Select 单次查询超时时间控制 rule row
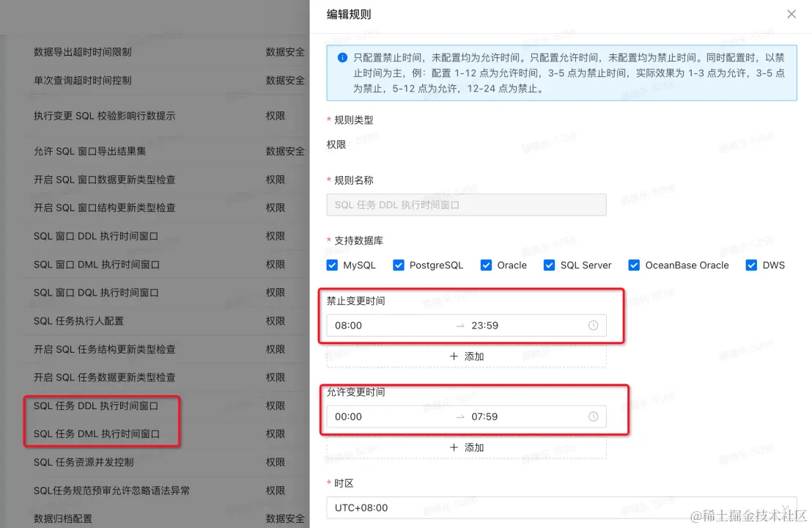The image size is (812, 528). tap(166, 81)
